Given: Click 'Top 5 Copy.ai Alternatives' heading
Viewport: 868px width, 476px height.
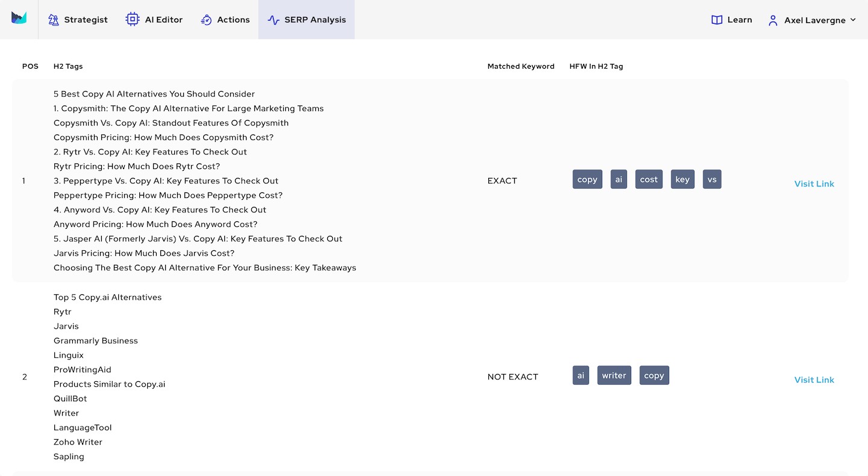Looking at the screenshot, I should coord(108,297).
